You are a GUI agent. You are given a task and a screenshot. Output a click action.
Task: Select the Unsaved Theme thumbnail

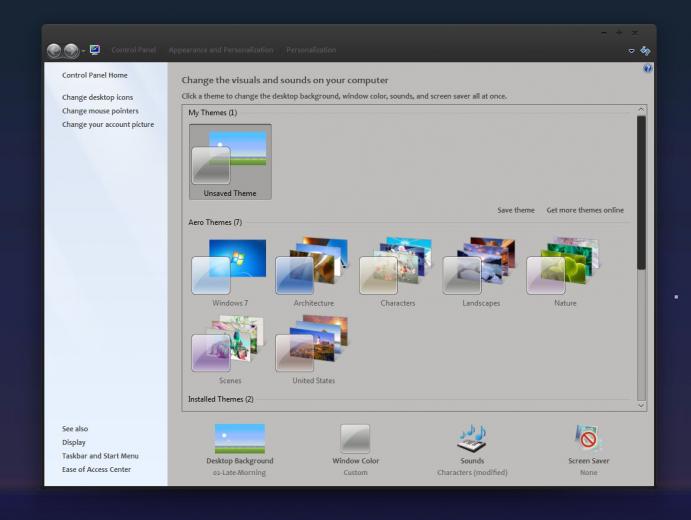pyautogui.click(x=230, y=162)
